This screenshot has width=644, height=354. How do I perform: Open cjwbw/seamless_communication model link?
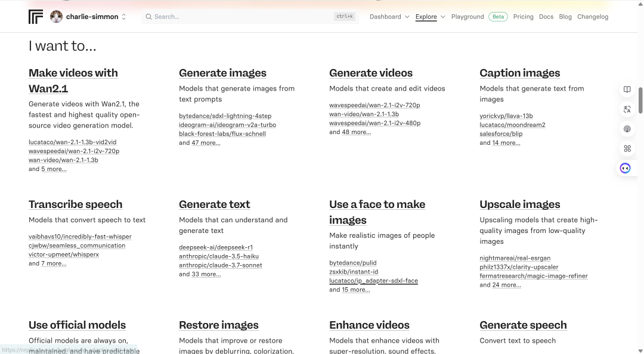[77, 246]
